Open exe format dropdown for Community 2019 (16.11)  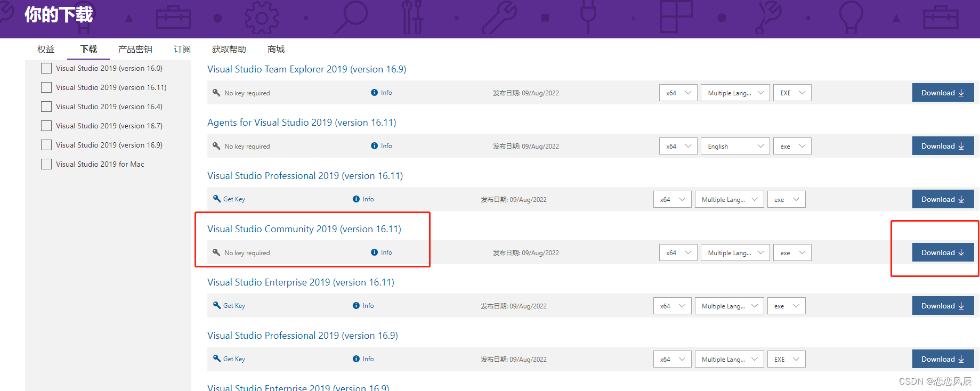coord(792,252)
